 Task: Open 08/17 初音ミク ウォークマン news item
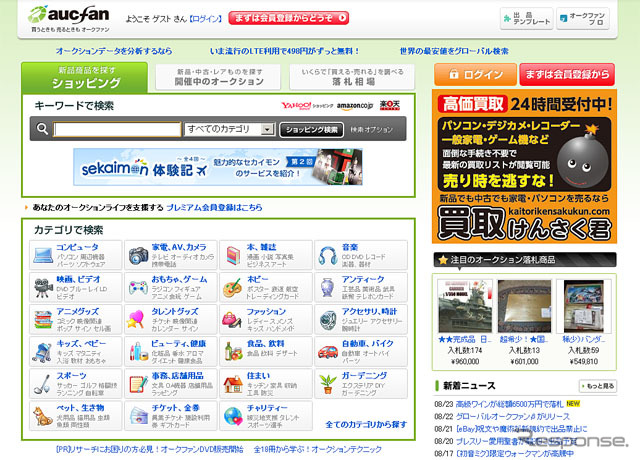click(515, 453)
